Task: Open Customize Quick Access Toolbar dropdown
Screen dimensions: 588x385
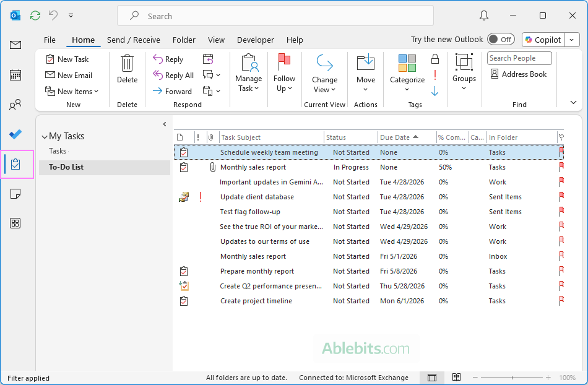Action: pyautogui.click(x=71, y=15)
